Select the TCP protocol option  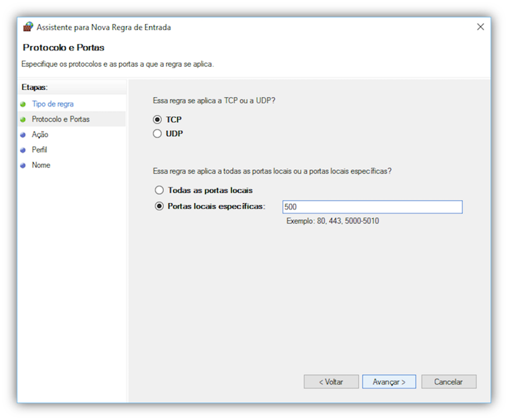click(157, 120)
